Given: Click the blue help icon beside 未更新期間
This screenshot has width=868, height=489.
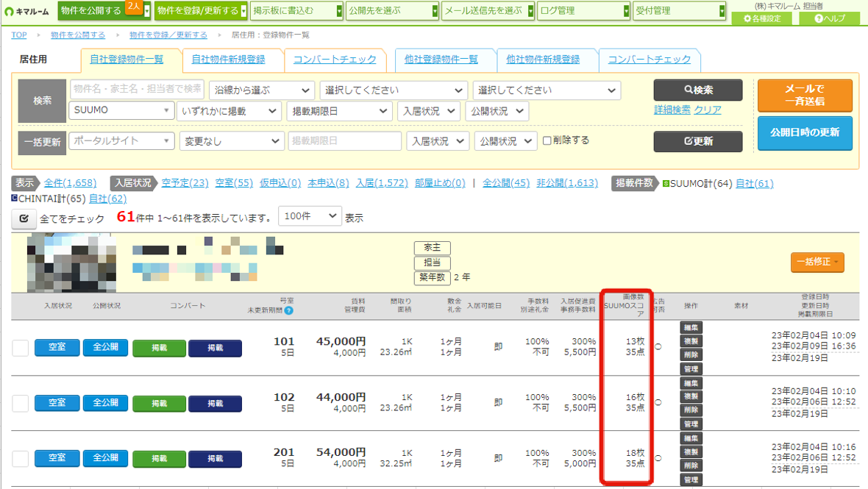Looking at the screenshot, I should click(289, 310).
